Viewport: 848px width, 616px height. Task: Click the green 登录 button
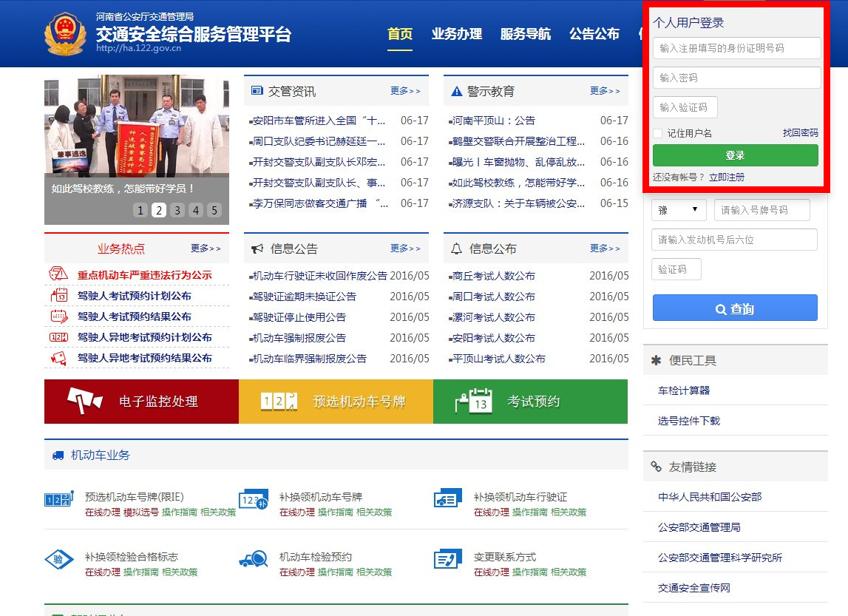point(736,155)
